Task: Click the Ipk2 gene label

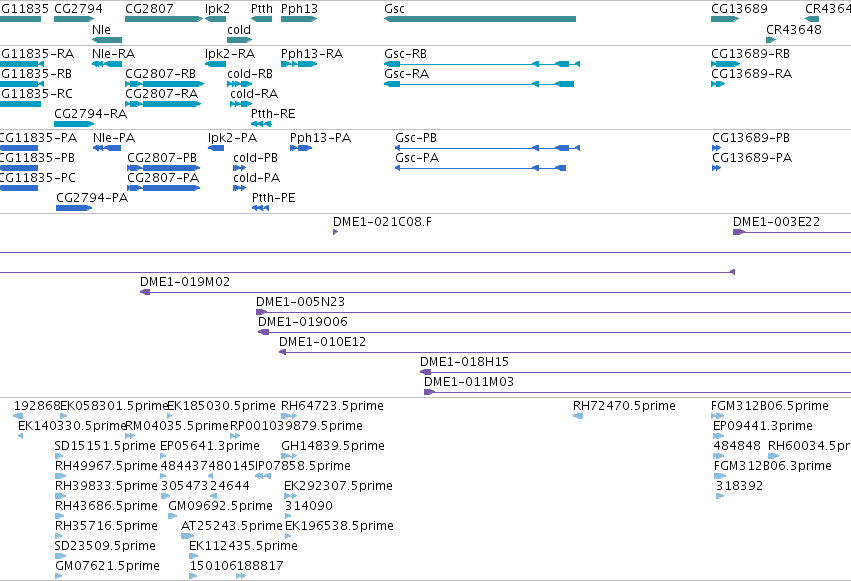Action: 217,9
